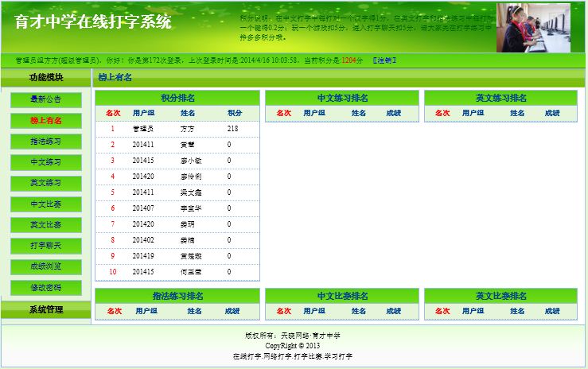Screen dimensions: 588x369
Task: Open the 最新公告 announcements menu item
Action: (x=45, y=100)
